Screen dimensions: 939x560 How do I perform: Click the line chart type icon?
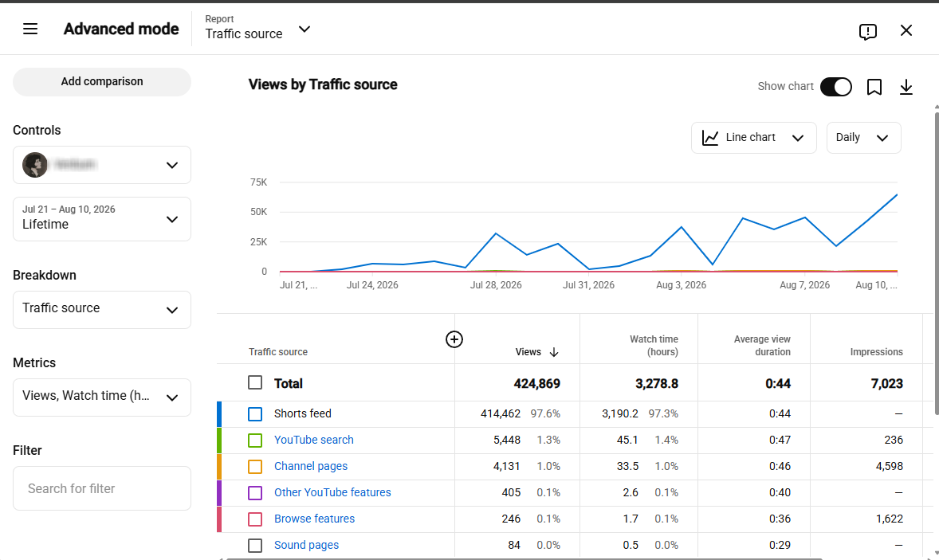(710, 138)
